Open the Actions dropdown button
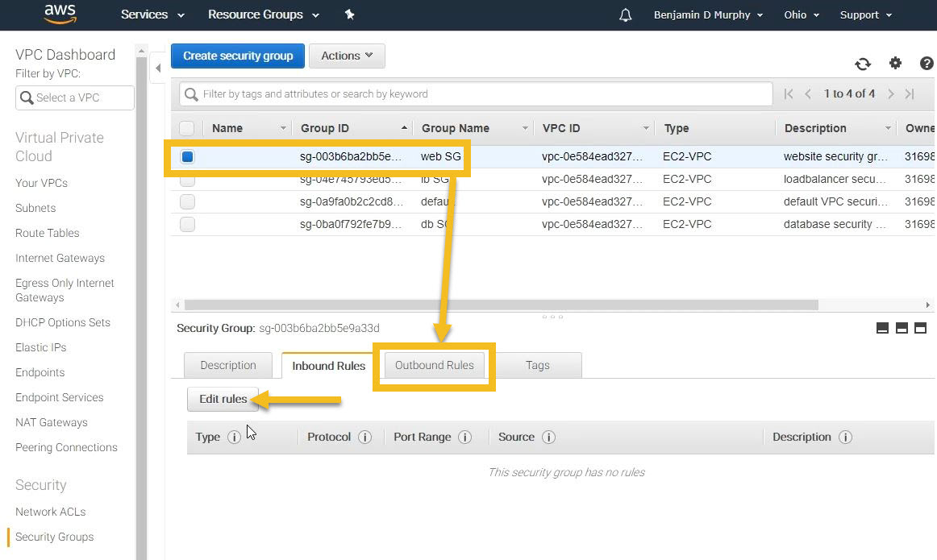Screen dimensions: 937x560 (347, 56)
